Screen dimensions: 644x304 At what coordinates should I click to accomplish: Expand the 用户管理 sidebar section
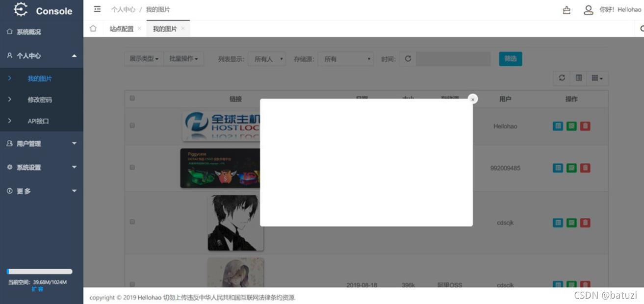click(42, 144)
